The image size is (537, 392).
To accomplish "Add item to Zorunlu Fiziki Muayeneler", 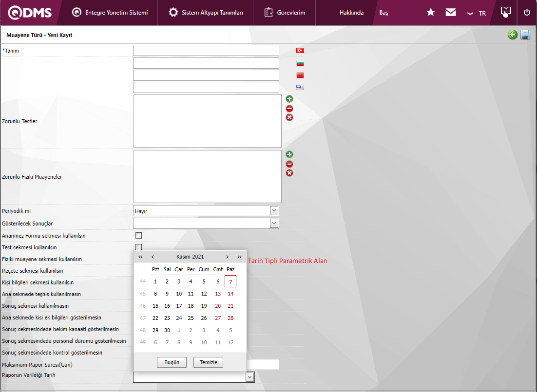I will tap(289, 154).
